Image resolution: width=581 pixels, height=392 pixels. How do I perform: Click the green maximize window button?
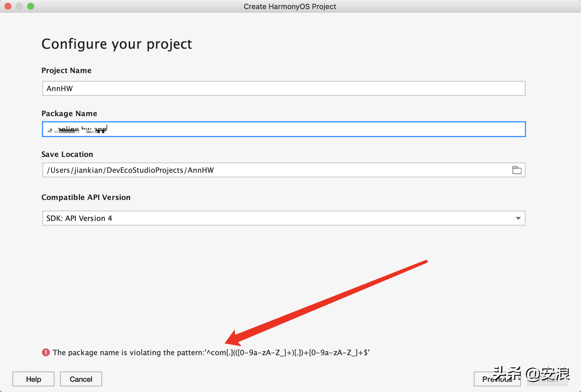tap(31, 6)
